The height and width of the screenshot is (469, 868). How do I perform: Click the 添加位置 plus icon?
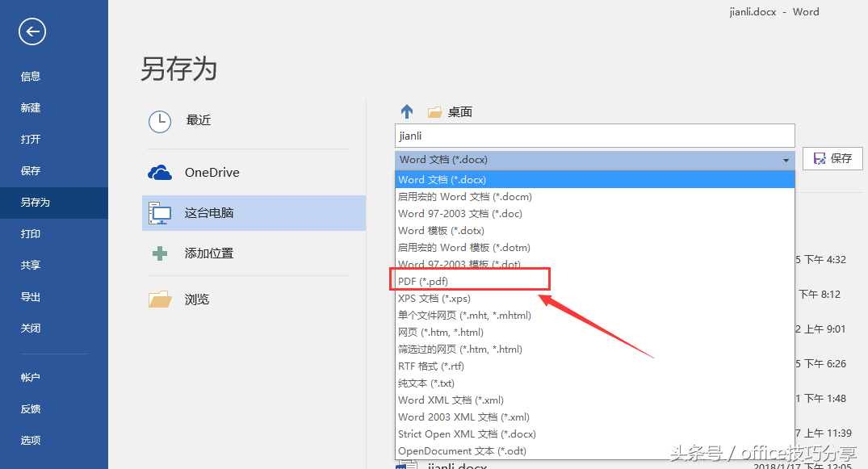click(x=160, y=253)
